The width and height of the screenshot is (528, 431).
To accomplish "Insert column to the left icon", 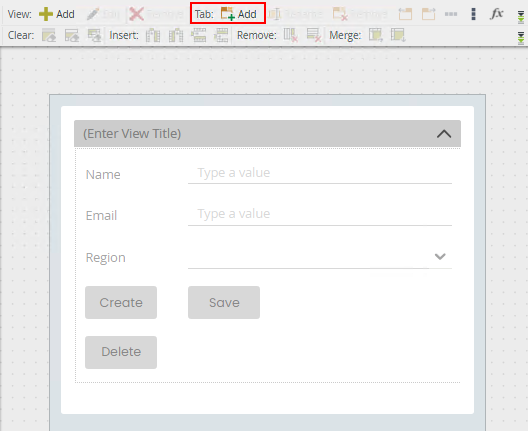I will pyautogui.click(x=153, y=35).
